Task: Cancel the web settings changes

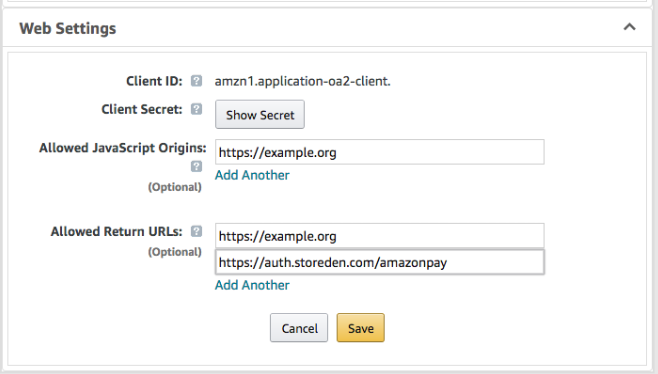Action: (299, 328)
